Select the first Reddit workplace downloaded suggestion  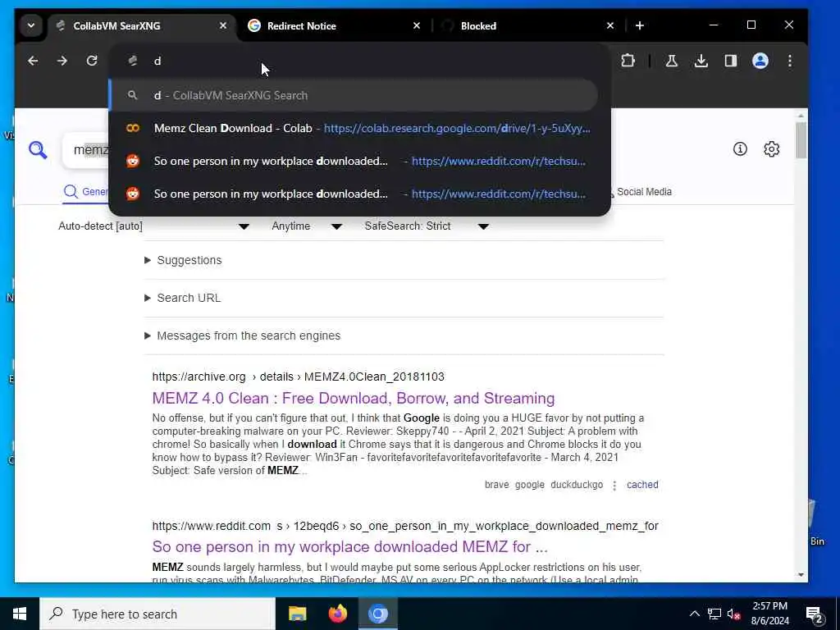coord(359,162)
